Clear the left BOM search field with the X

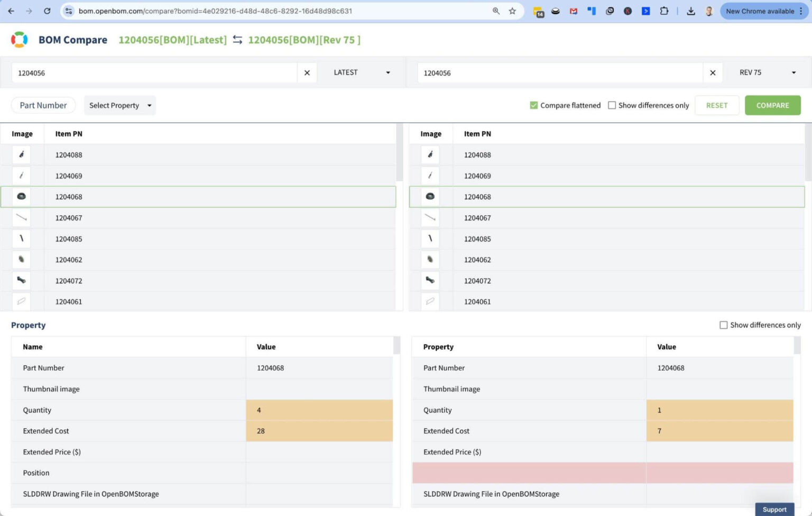pos(307,72)
